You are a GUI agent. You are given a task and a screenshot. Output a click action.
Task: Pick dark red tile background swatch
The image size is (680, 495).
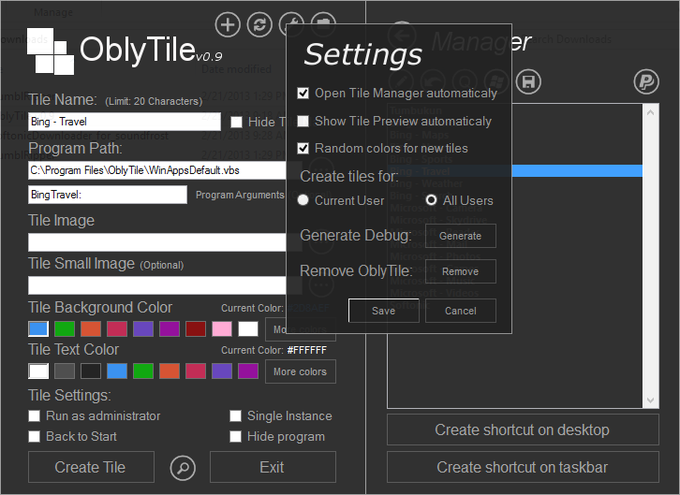(x=196, y=329)
